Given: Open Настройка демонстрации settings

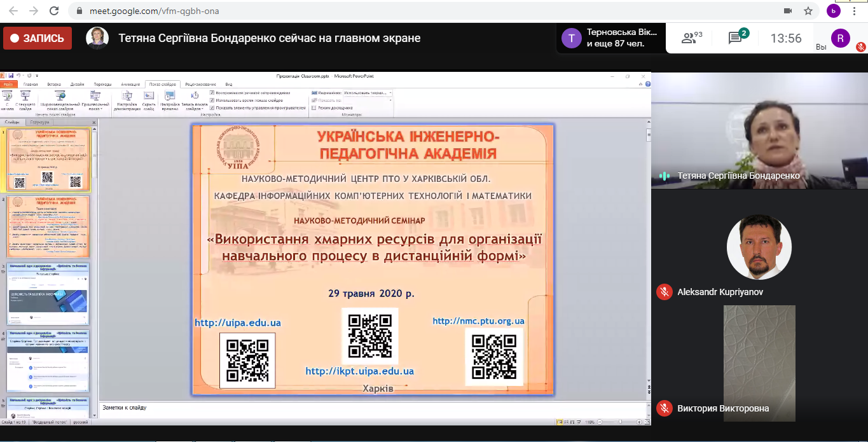Looking at the screenshot, I should click(x=127, y=100).
